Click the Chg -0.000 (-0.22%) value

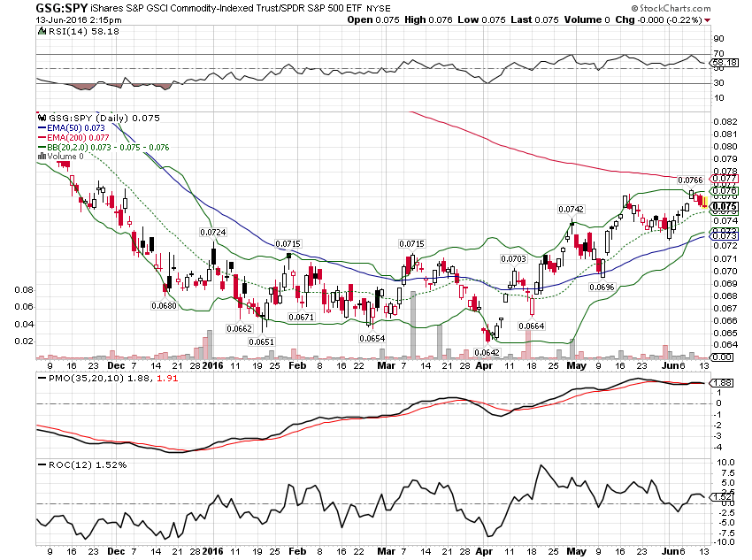point(658,19)
